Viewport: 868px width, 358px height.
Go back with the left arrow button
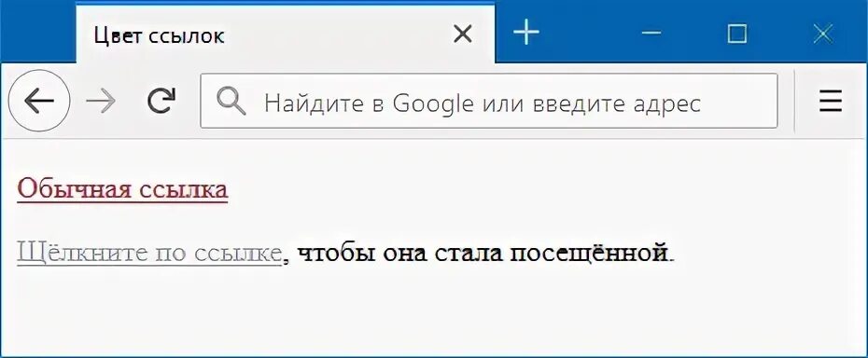pyautogui.click(x=39, y=101)
